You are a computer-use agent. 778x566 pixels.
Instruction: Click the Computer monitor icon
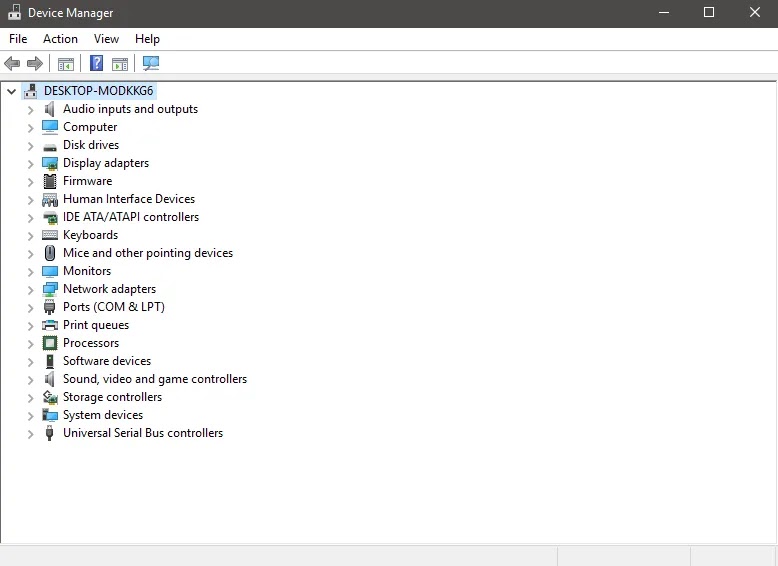click(50, 127)
